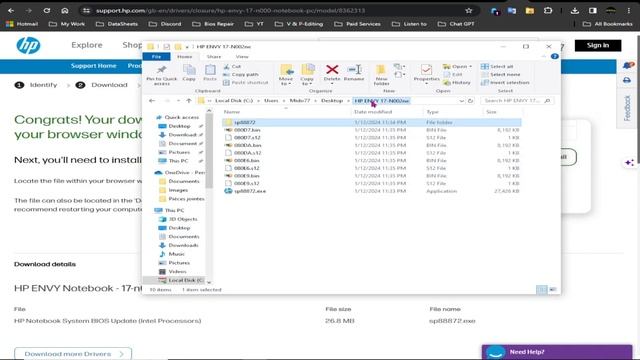This screenshot has width=640, height=360.
Task: Click the Sign in button on HP
Action: 598,45
